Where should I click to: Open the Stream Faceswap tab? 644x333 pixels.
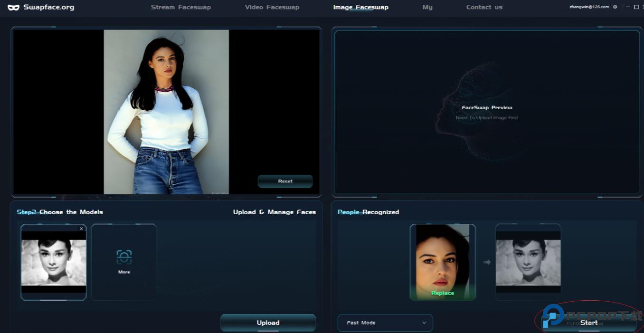(x=180, y=7)
